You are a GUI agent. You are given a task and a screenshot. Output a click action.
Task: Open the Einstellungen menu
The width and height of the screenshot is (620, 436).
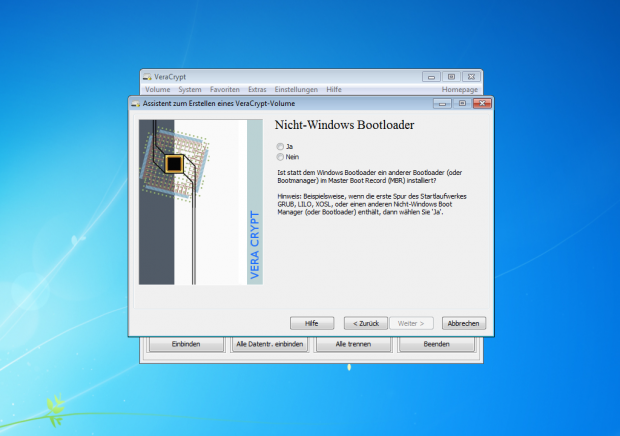pyautogui.click(x=296, y=90)
